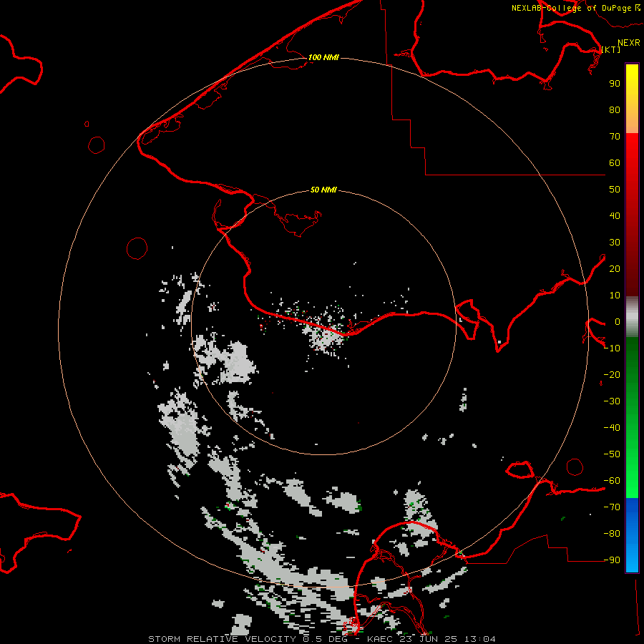Image resolution: width=644 pixels, height=644 pixels.
Task: Pick the blue bottom segment of the velocity scale
Action: pyautogui.click(x=632, y=535)
